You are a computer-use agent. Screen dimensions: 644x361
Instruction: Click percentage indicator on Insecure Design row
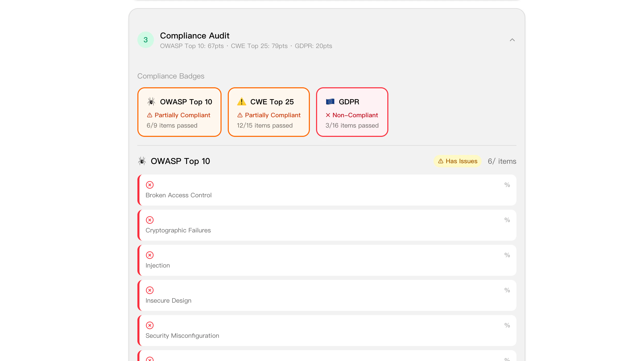tap(507, 290)
